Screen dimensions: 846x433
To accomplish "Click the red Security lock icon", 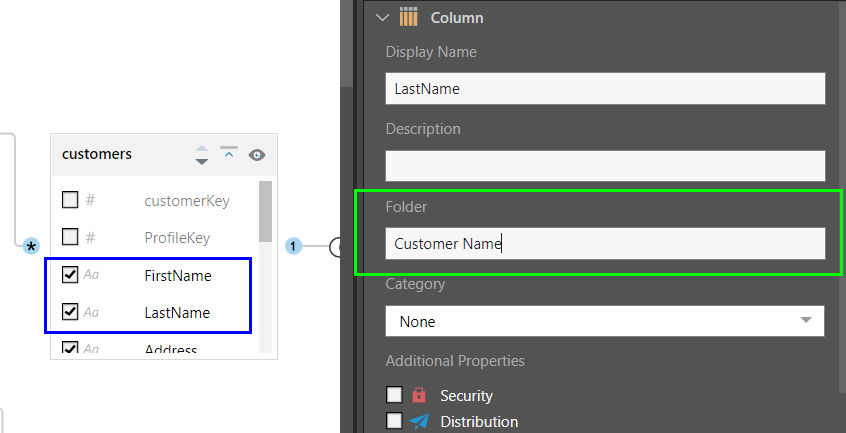I will 419,396.
